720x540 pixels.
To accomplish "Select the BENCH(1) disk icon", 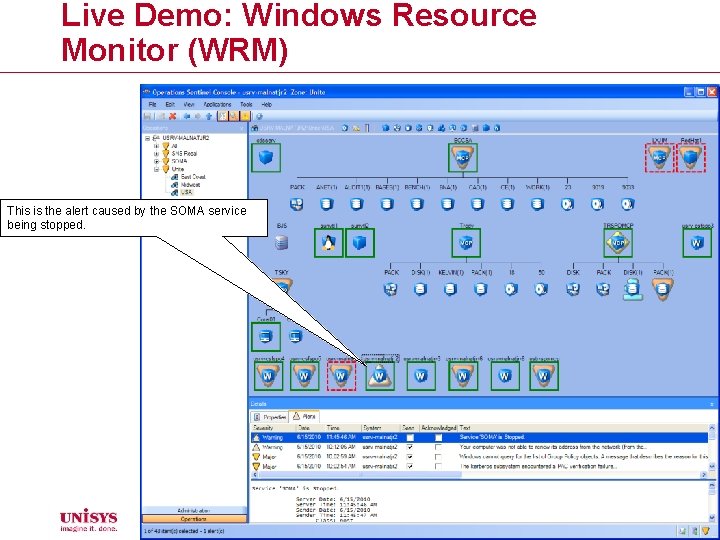I will click(416, 204).
